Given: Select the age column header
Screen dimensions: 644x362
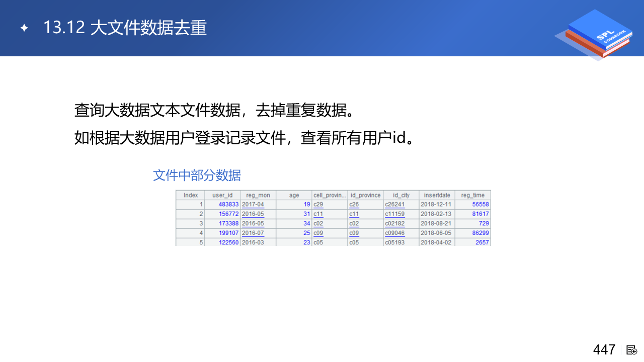Looking at the screenshot, I should point(294,195).
